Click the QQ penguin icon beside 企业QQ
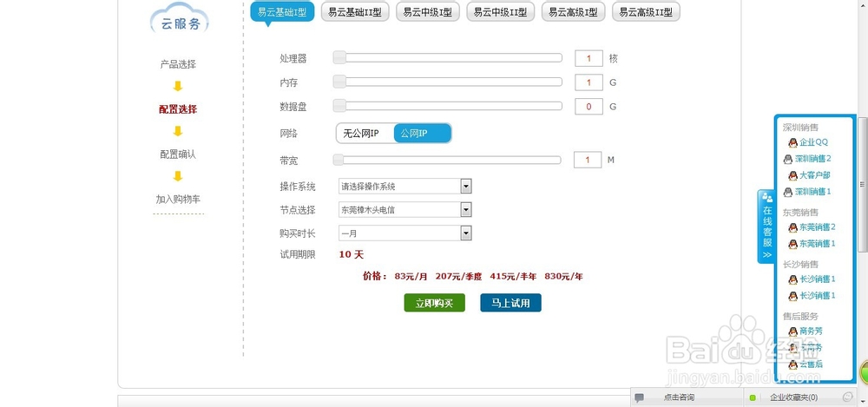The image size is (868, 407). 792,142
